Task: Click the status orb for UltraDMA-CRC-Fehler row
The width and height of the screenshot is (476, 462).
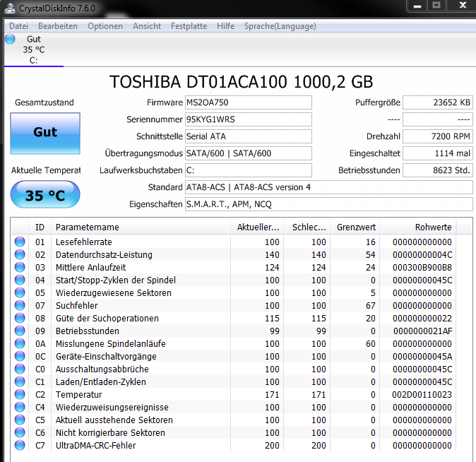Action: [x=20, y=445]
